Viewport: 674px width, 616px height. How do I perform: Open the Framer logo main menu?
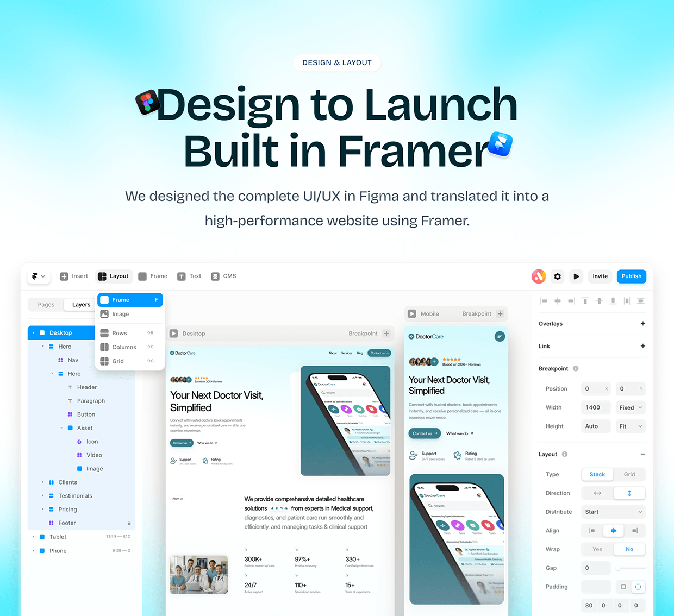tap(39, 276)
